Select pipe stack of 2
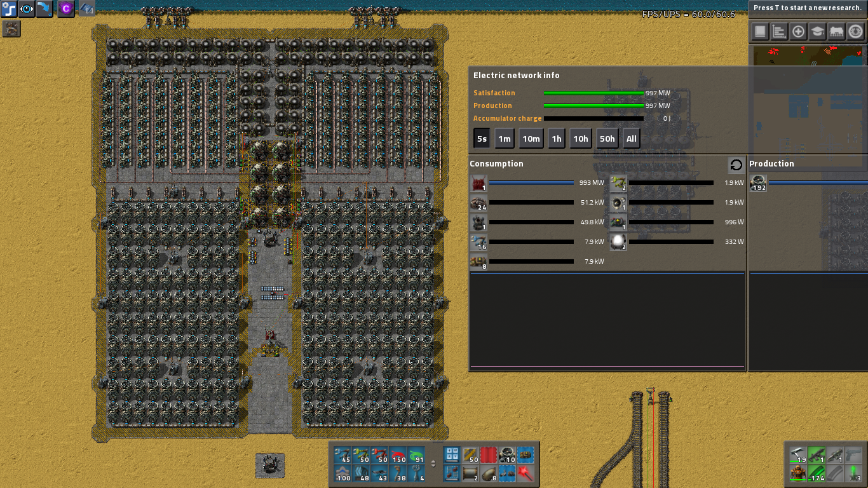The image size is (868, 488). pyautogui.click(x=470, y=473)
